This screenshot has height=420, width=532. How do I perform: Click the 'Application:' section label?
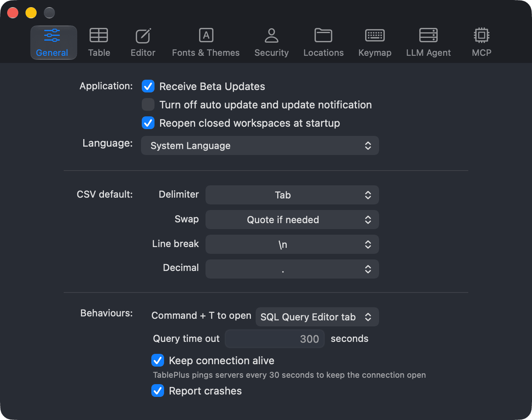click(106, 86)
